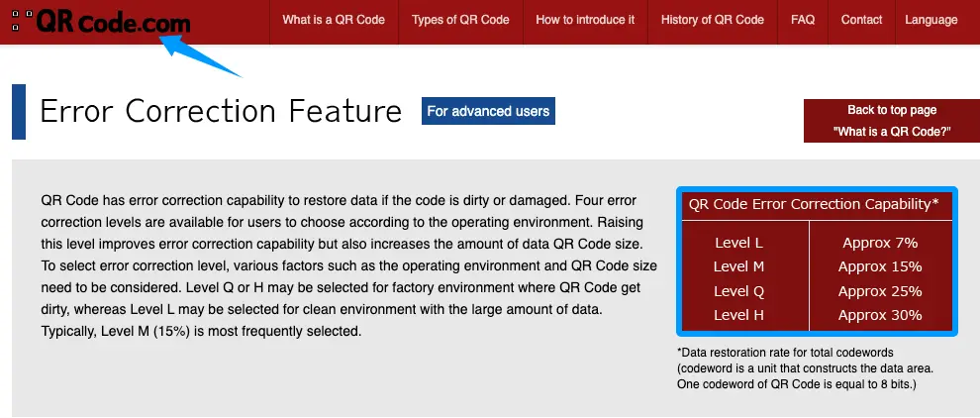Click the For advanced users badge
The width and height of the screenshot is (980, 418).
(488, 111)
